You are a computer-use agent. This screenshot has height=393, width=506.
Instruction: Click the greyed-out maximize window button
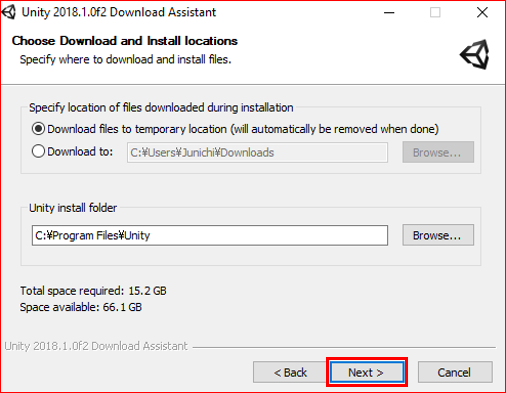(435, 13)
